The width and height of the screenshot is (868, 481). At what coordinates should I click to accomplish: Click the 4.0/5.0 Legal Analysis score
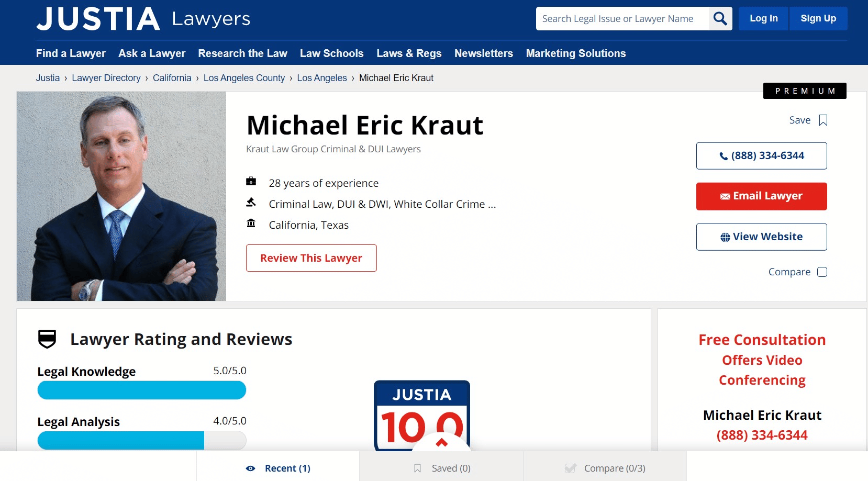click(230, 421)
